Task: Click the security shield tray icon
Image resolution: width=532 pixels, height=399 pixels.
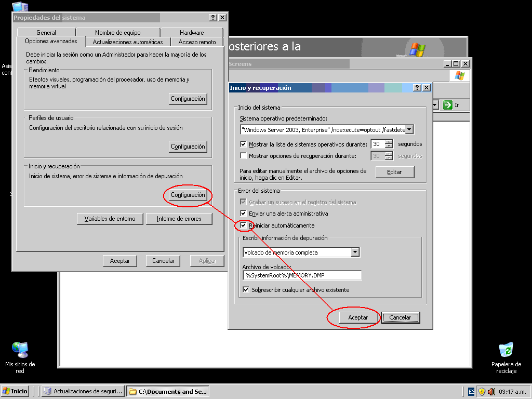Action: [482, 392]
